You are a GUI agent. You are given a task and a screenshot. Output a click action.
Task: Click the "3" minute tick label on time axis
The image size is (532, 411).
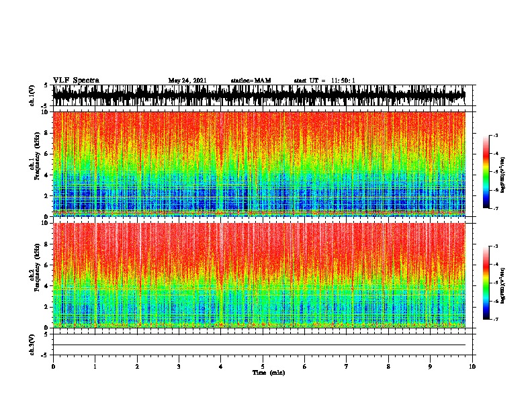click(179, 367)
